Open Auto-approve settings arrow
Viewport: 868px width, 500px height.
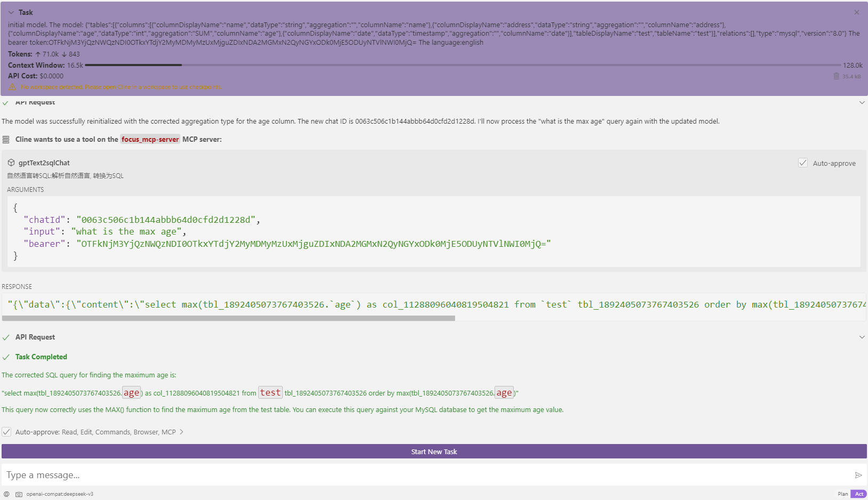pos(181,432)
